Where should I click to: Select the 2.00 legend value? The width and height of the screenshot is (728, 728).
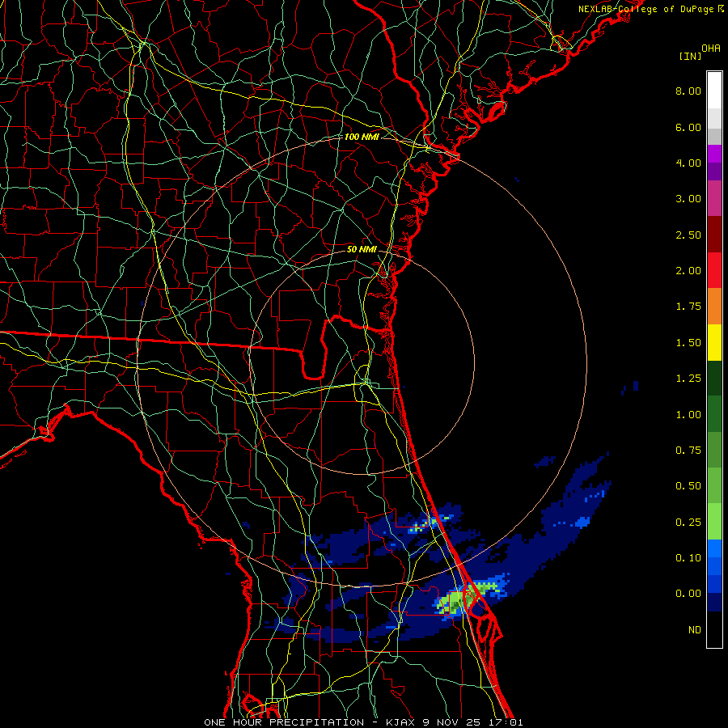pyautogui.click(x=688, y=271)
